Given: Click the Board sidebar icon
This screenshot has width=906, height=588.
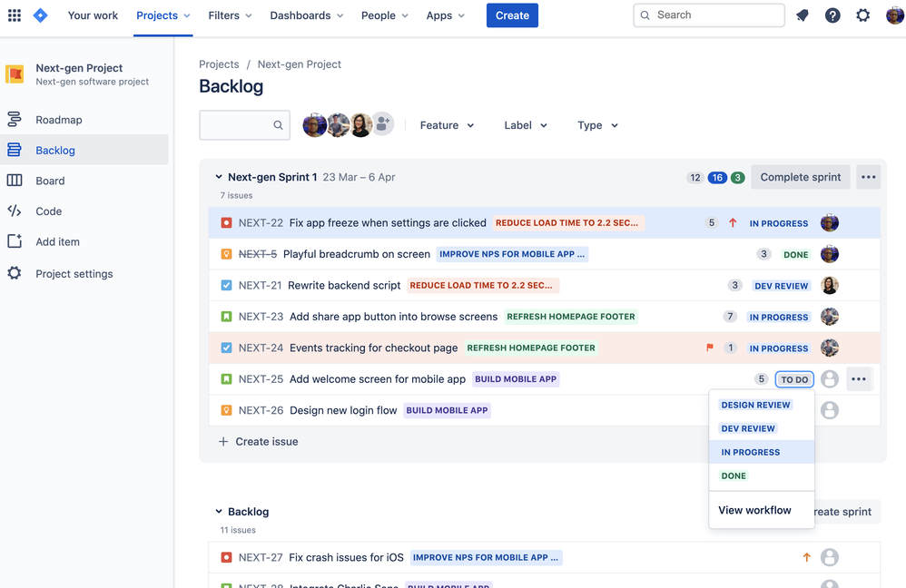Looking at the screenshot, I should pos(15,181).
